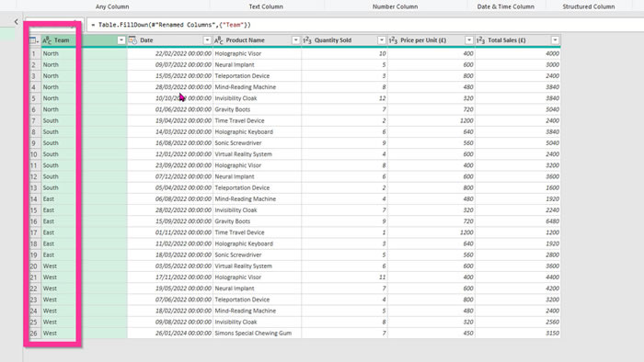This screenshot has width=644, height=362.
Task: Click the date 19/04/2022 00:00:00 cell
Action: click(170, 121)
